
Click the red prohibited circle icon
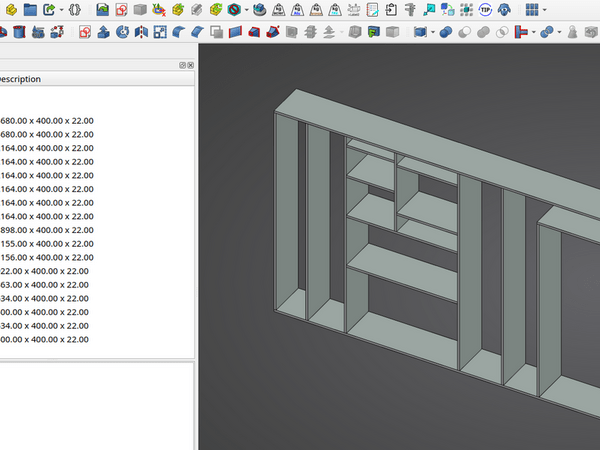pos(233,10)
